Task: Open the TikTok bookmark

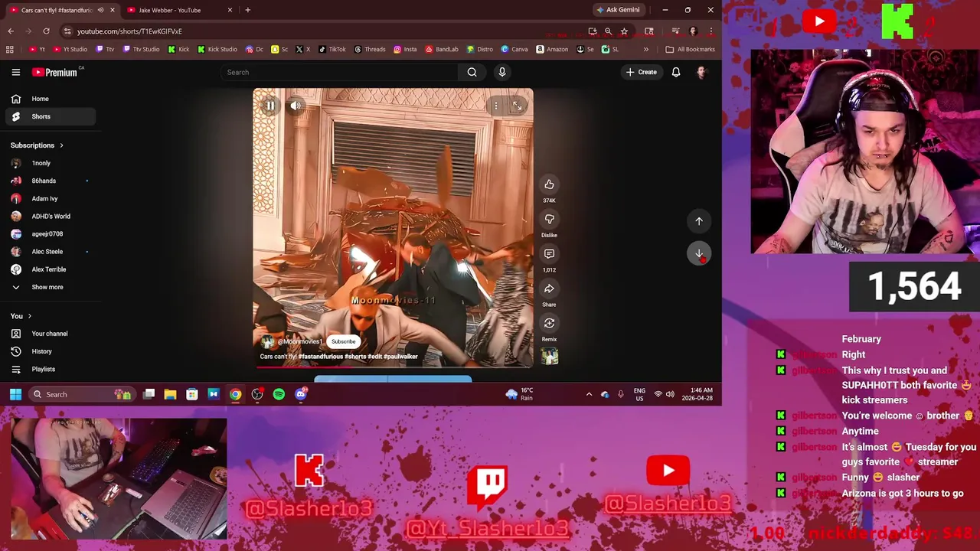Action: (x=332, y=49)
